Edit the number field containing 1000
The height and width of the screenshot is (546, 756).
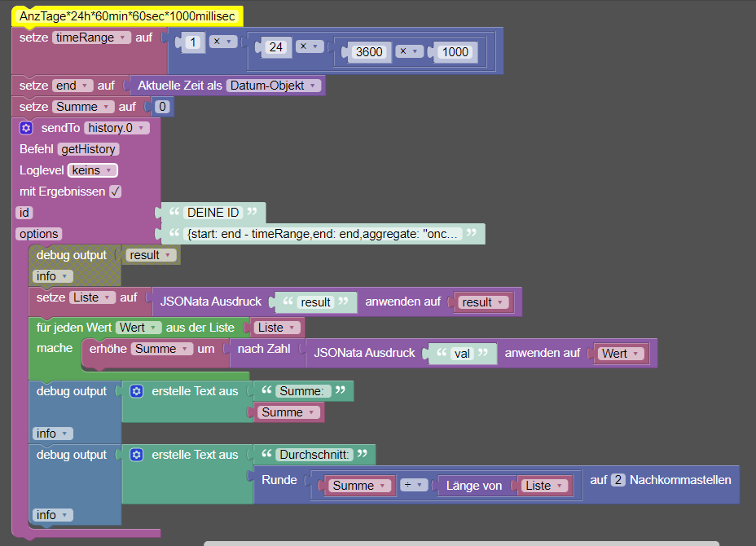455,52
